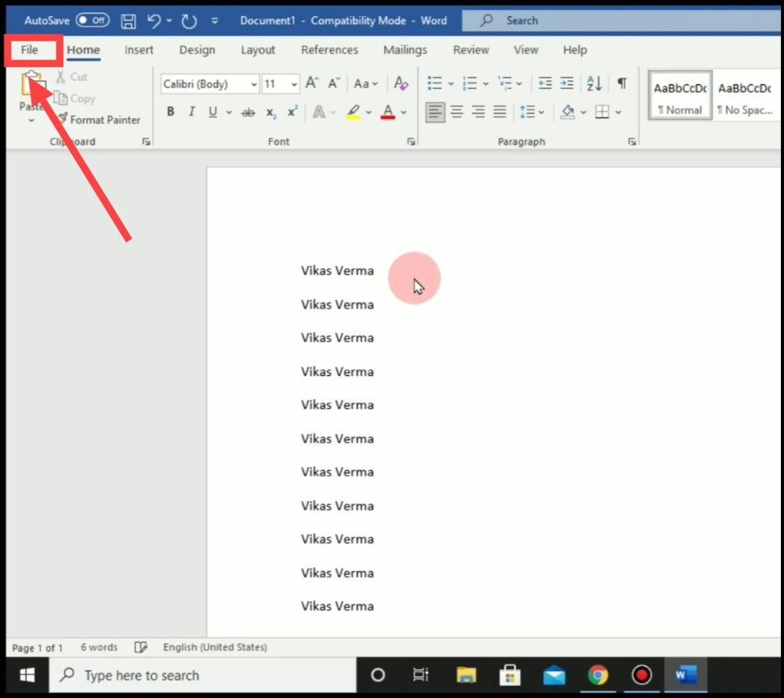784x698 pixels.
Task: Expand the underline style dropdown arrow
Action: pos(229,113)
